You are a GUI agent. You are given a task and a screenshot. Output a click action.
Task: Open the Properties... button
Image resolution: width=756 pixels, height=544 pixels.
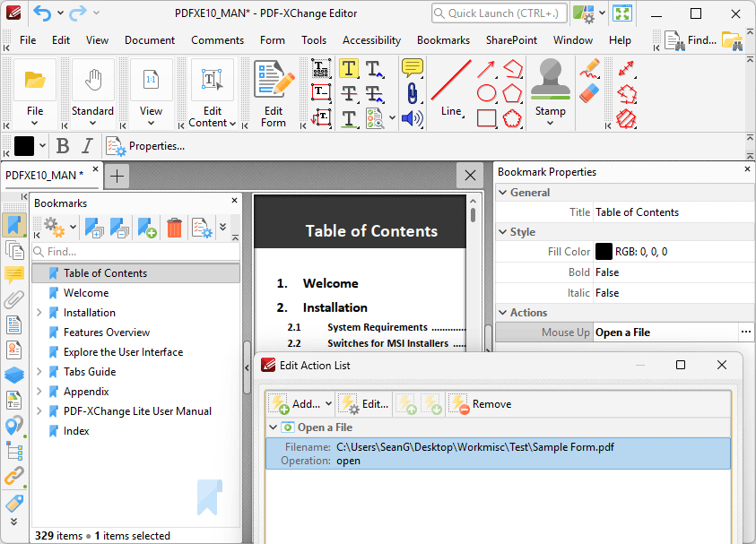[x=145, y=146]
